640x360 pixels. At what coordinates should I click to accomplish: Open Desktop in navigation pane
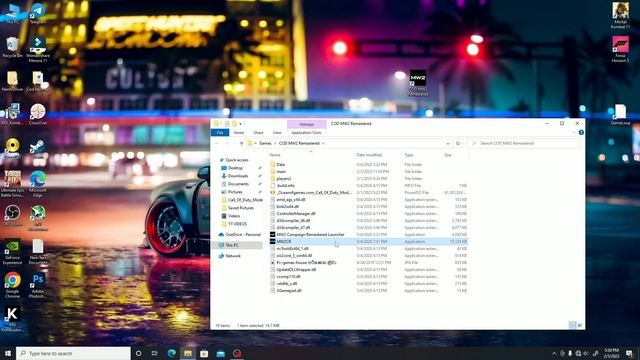235,168
